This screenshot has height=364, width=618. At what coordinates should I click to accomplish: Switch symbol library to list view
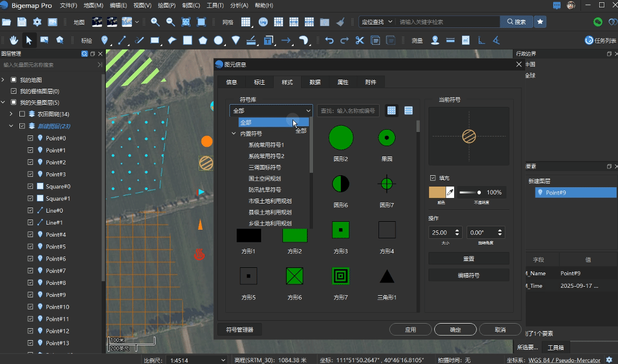(x=409, y=110)
